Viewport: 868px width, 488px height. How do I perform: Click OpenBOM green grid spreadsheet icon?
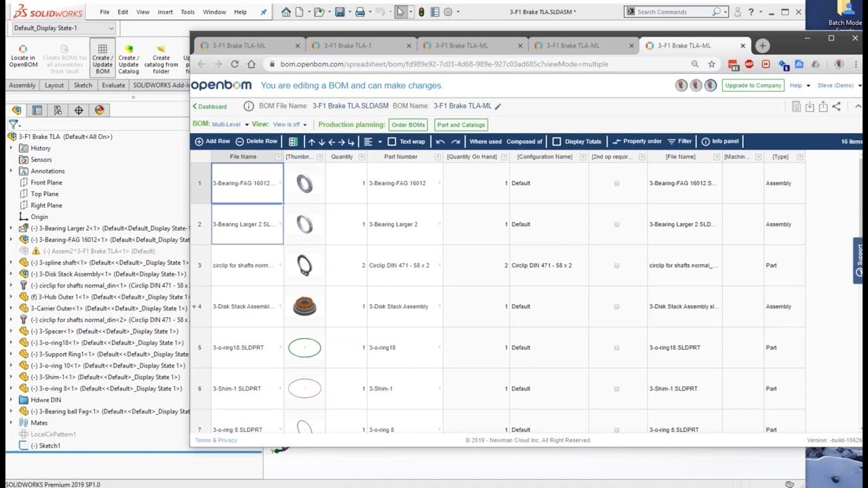293,142
